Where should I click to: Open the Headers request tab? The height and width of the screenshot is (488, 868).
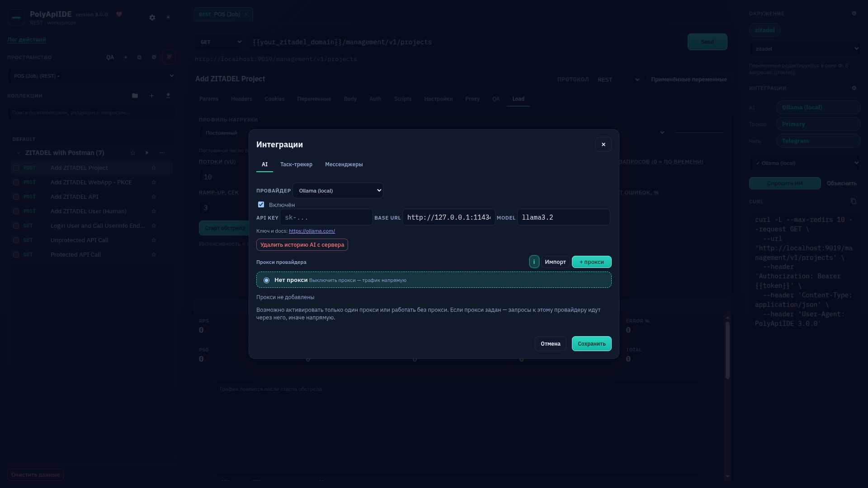click(x=241, y=99)
